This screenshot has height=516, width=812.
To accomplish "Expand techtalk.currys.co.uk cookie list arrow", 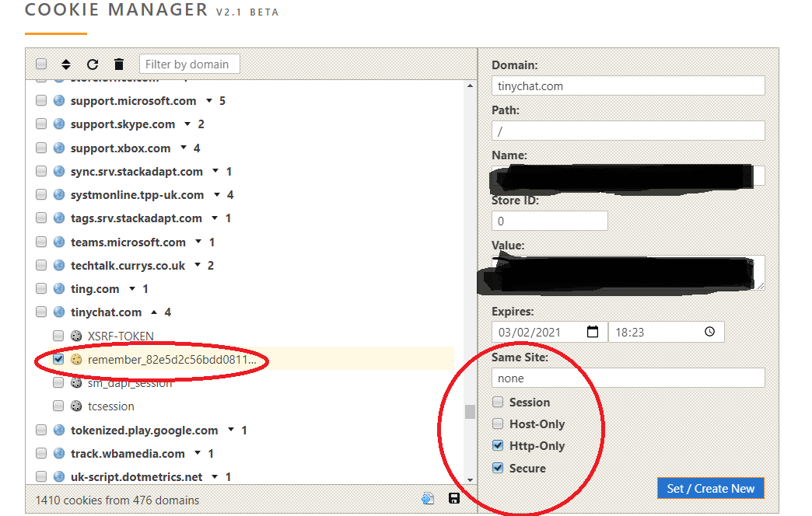I will pyautogui.click(x=198, y=265).
